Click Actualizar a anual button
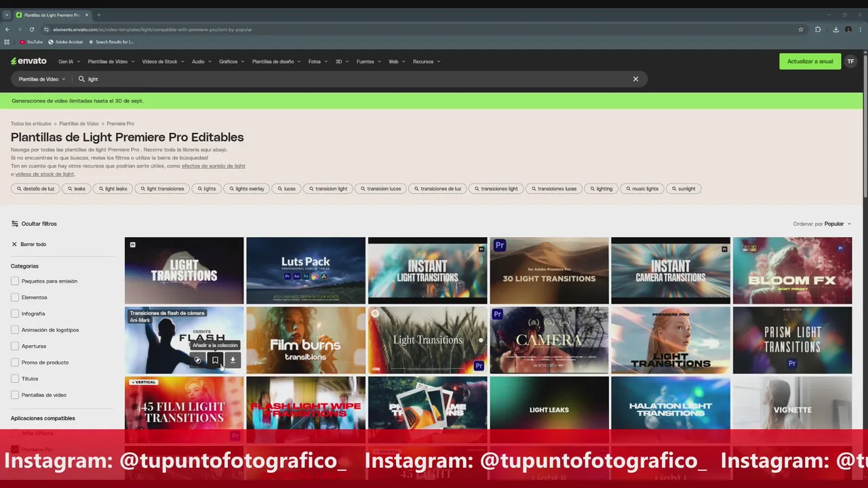The width and height of the screenshot is (868, 488). click(x=810, y=62)
